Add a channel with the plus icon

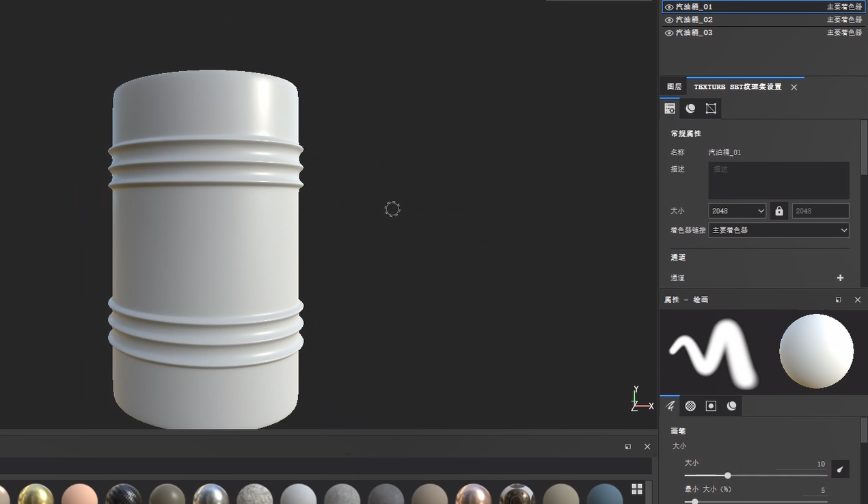click(840, 278)
